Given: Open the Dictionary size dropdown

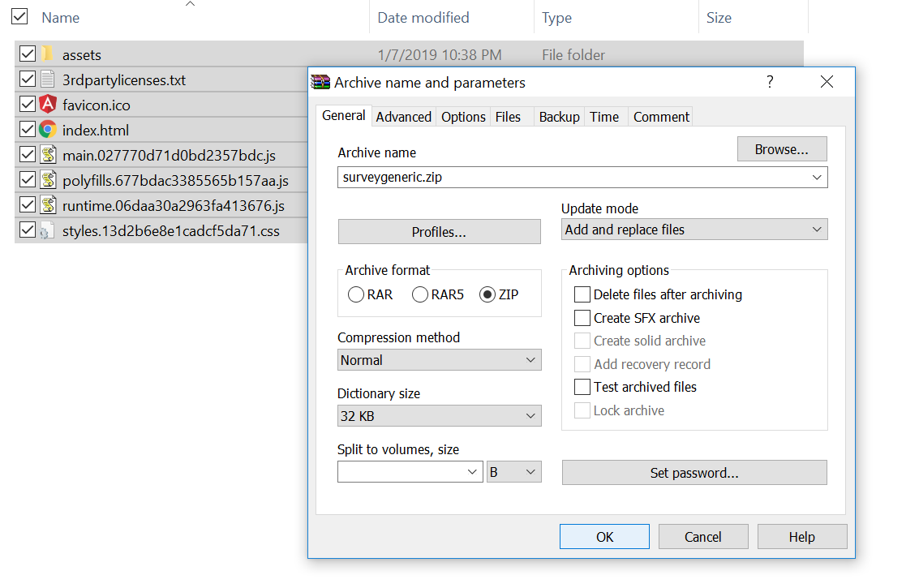Looking at the screenshot, I should (439, 416).
